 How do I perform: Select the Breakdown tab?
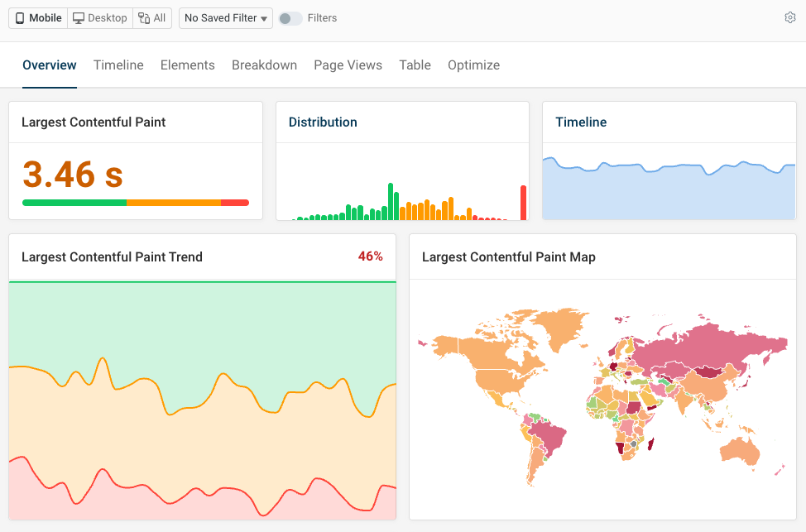[x=264, y=65]
